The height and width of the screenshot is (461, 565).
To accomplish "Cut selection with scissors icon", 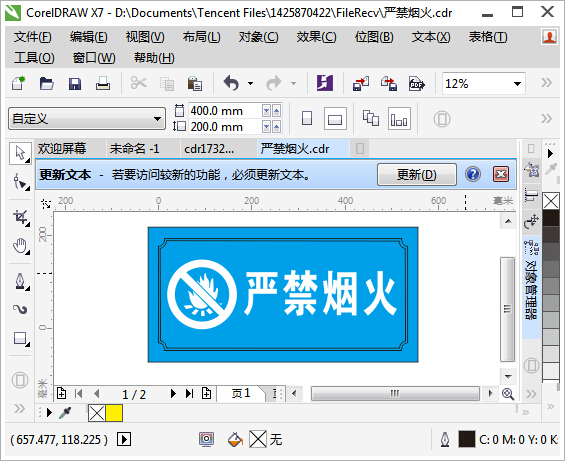I will coord(139,83).
